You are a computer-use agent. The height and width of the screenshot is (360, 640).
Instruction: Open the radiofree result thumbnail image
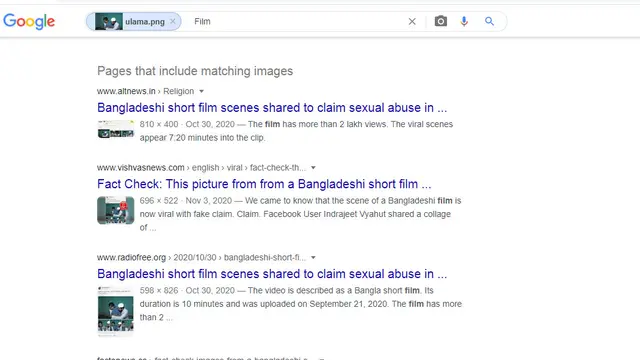(116, 311)
